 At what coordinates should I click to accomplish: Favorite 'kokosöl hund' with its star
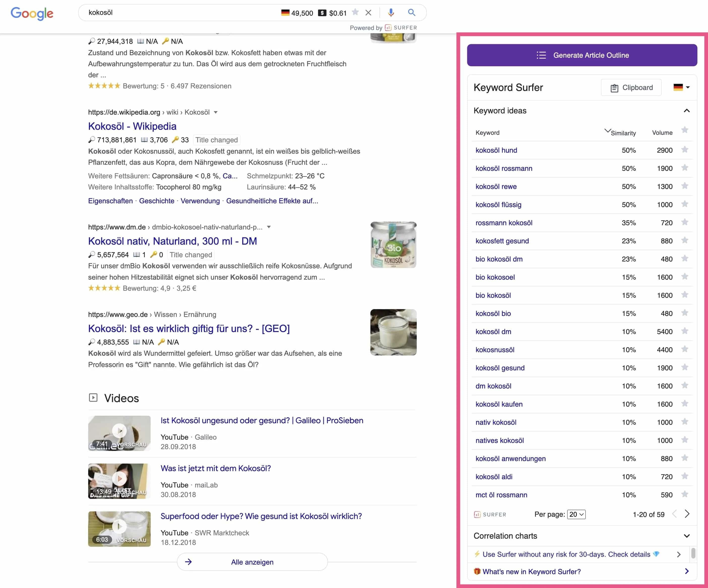coord(685,150)
